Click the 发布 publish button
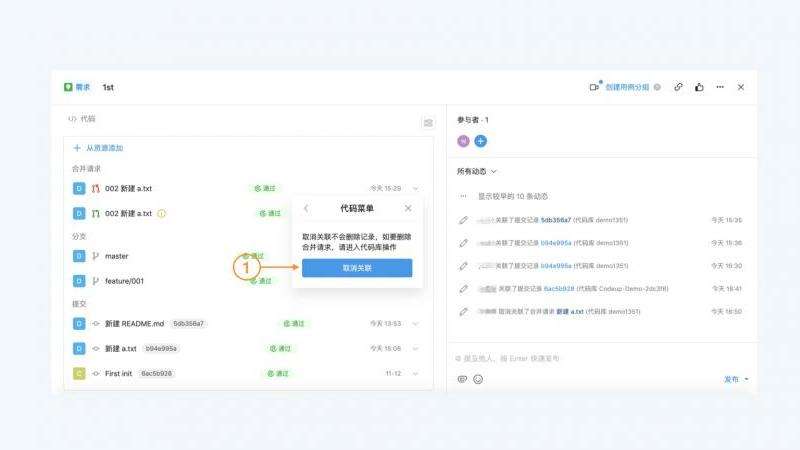The image size is (800, 450). [732, 379]
